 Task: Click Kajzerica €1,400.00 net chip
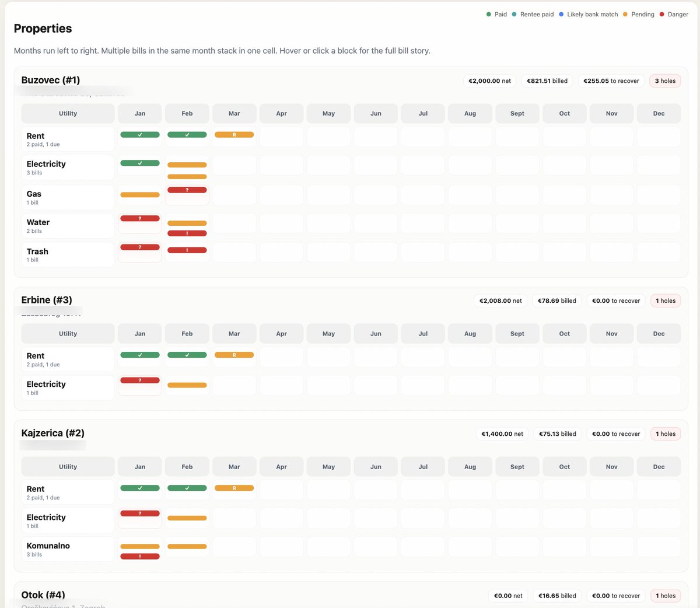coord(502,434)
